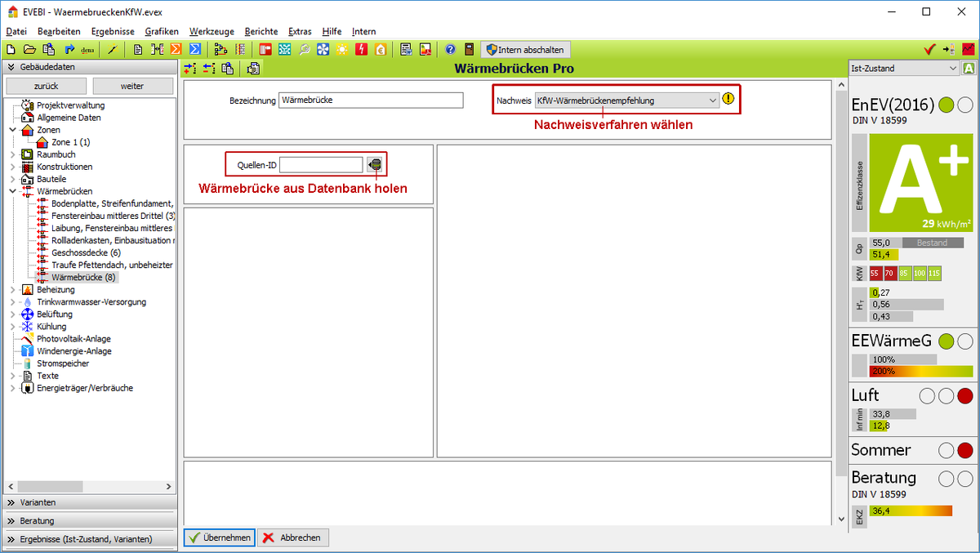Click the yellow sun icon in toolbar

pos(341,50)
